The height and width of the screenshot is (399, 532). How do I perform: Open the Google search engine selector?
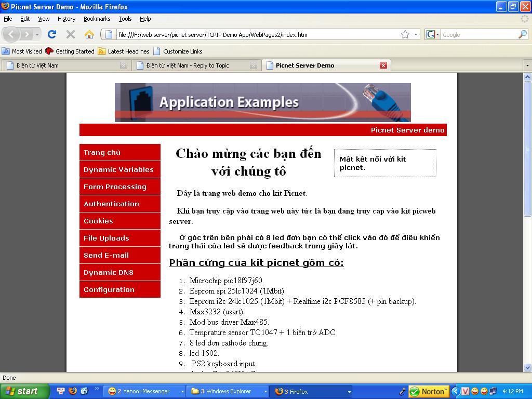(x=433, y=34)
